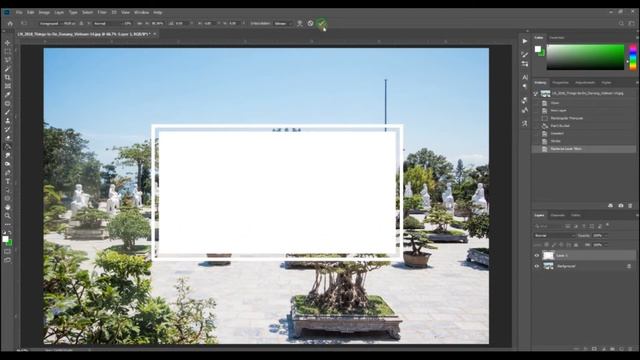This screenshot has height=360, width=640.
Task: Select the Rectangular Marquee history state
Action: click(584, 118)
